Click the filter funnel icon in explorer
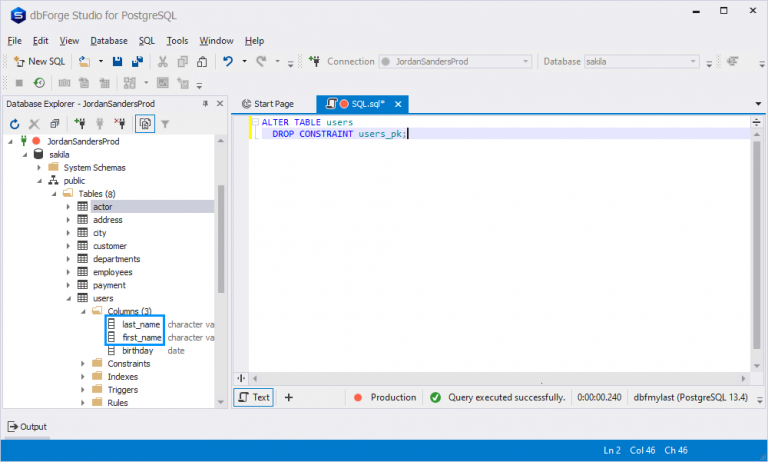The width and height of the screenshot is (768, 462). click(x=165, y=124)
